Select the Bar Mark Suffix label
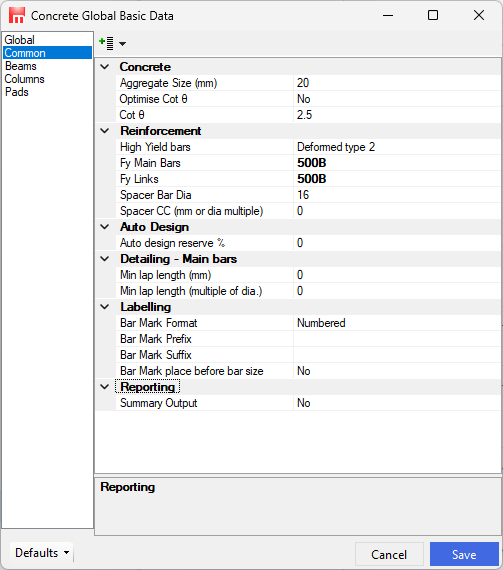This screenshot has width=503, height=570. (x=156, y=355)
